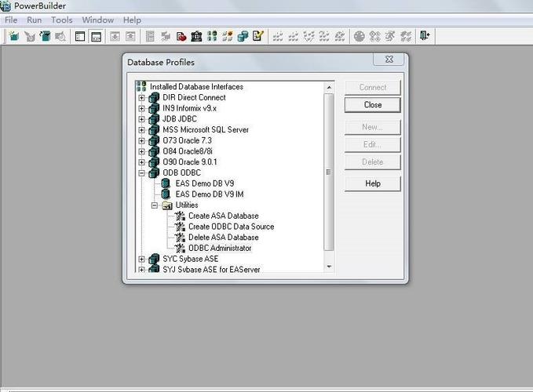The height and width of the screenshot is (392, 533).
Task: Click the Exit door icon in toolbar
Action: click(x=425, y=36)
